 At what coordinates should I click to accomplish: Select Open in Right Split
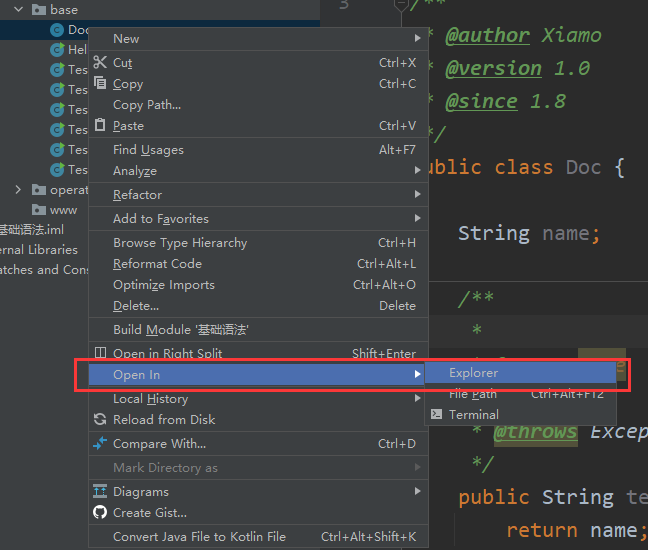(259, 353)
